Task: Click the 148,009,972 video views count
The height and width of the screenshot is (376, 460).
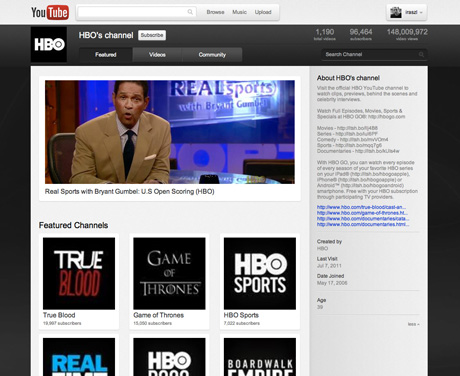Action: click(407, 32)
